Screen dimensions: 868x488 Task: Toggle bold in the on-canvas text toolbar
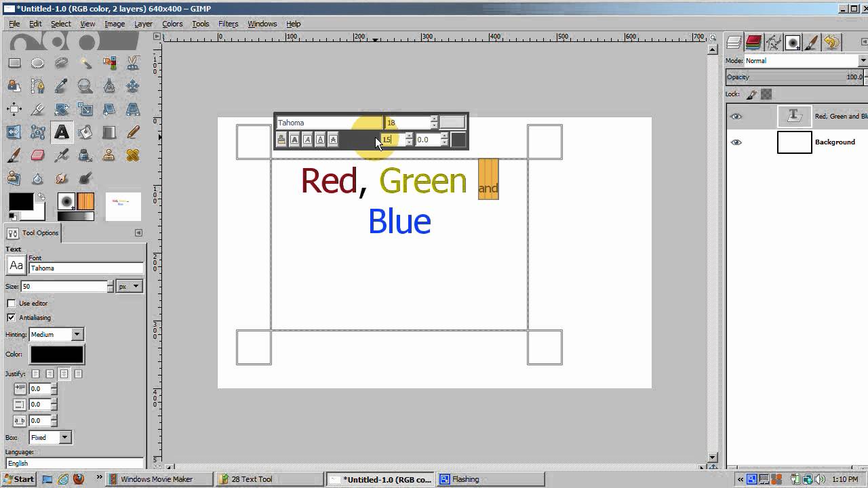(x=294, y=140)
